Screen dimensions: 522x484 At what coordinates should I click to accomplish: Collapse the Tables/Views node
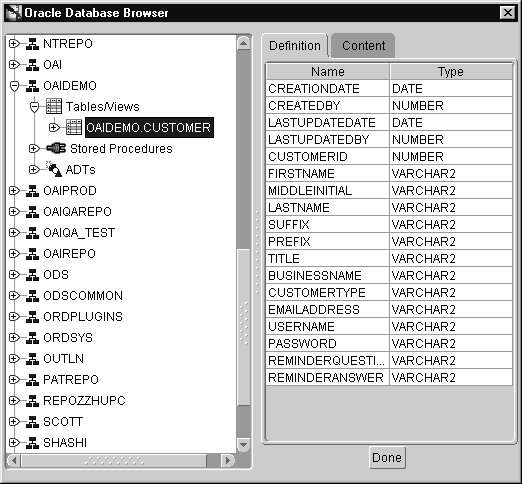[x=34, y=107]
